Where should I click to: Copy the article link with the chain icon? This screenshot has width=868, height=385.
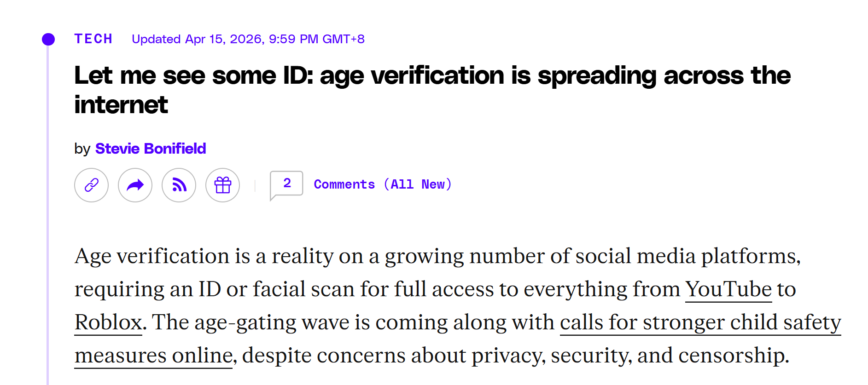click(x=91, y=185)
